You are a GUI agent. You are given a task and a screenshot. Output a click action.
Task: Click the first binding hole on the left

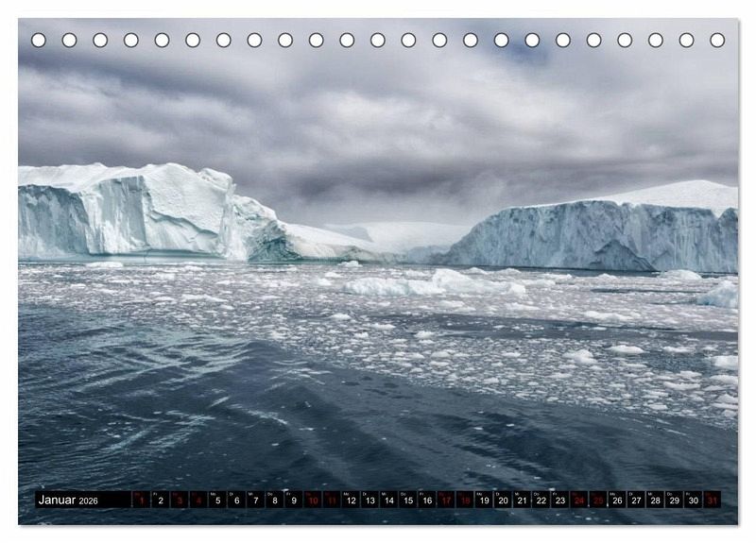(39, 40)
